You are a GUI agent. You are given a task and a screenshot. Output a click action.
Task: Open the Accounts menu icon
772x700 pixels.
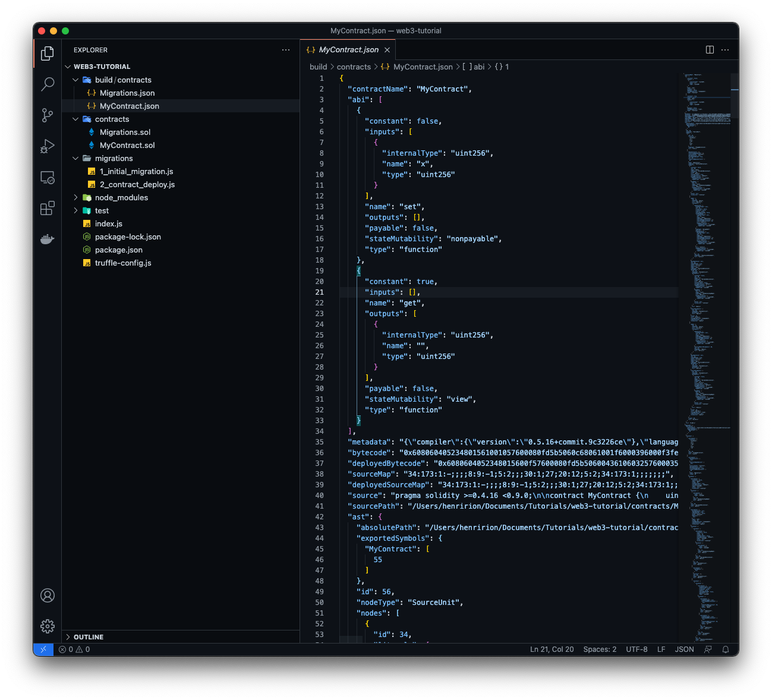(x=48, y=595)
